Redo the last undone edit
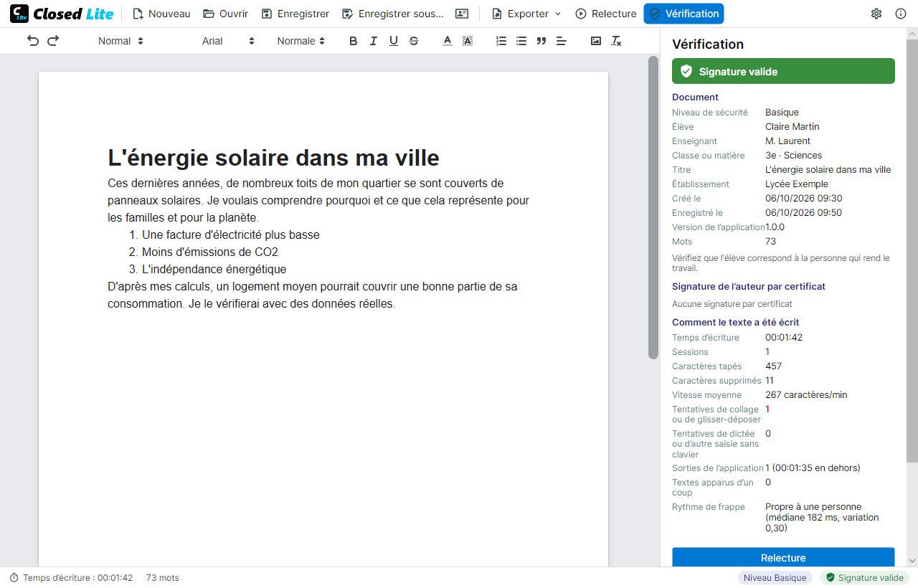 tap(53, 41)
